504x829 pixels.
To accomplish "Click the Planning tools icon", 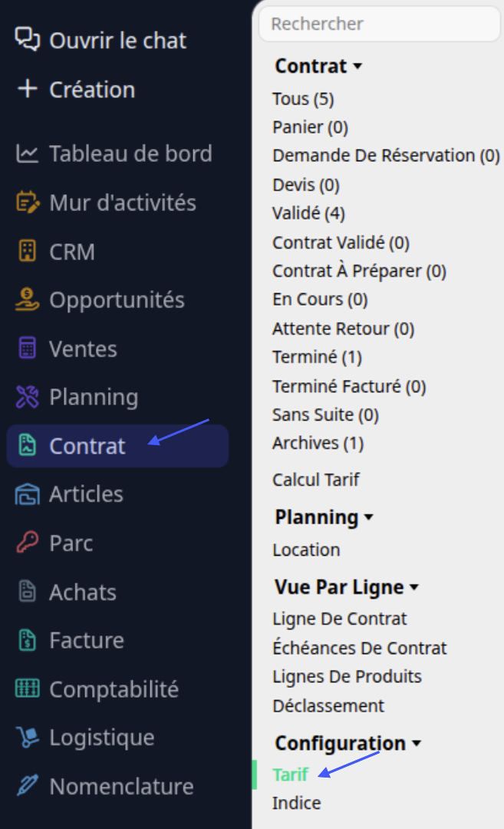I will 28,397.
